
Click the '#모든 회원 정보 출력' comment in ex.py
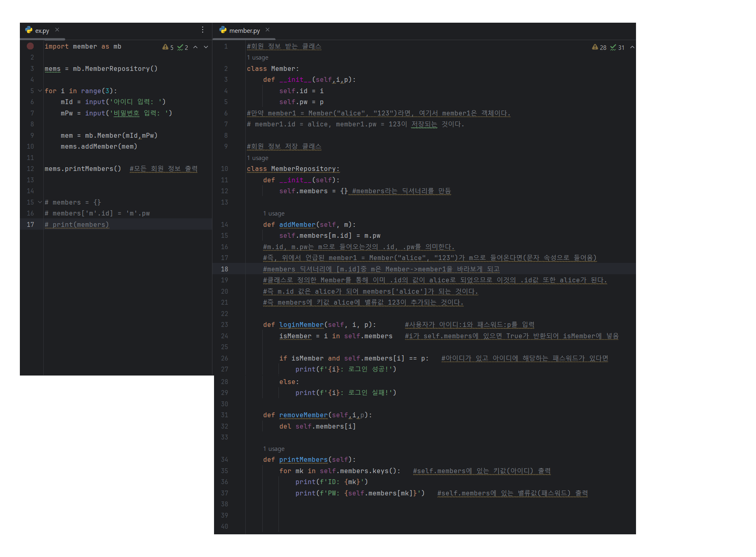point(164,169)
